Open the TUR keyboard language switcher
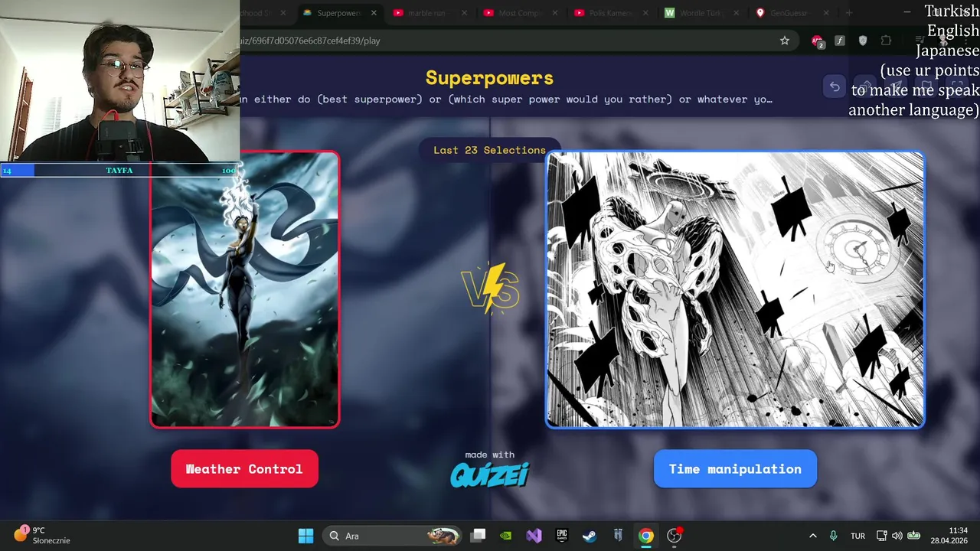980x551 pixels. [x=858, y=536]
